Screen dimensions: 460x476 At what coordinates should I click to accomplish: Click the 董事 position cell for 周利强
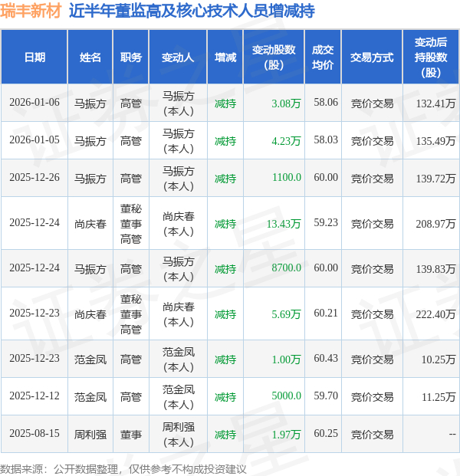point(131,435)
